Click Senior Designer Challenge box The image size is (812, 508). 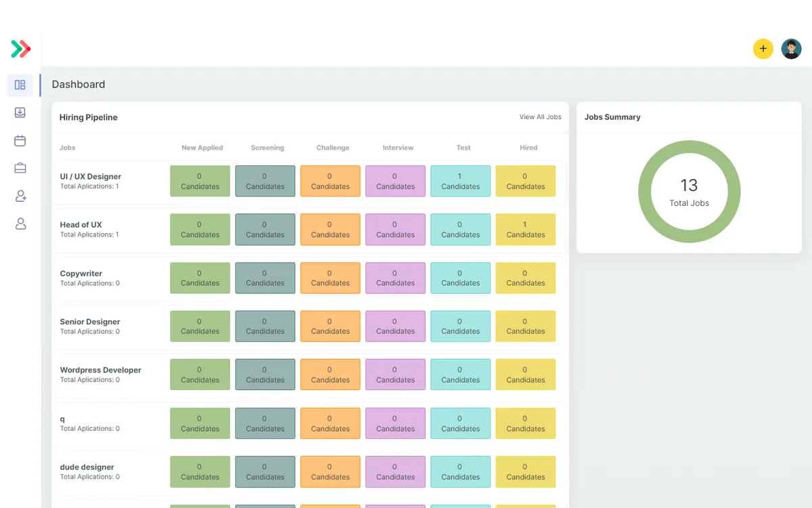(330, 326)
